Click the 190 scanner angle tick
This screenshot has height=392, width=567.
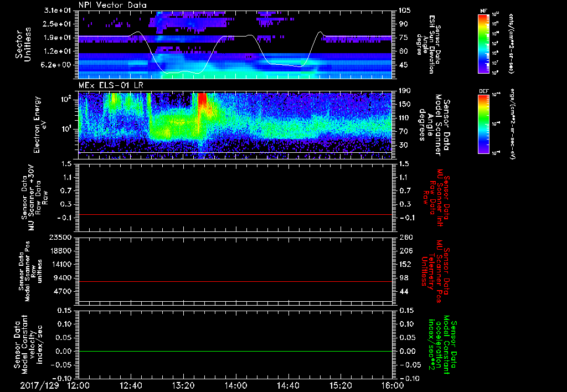point(404,91)
